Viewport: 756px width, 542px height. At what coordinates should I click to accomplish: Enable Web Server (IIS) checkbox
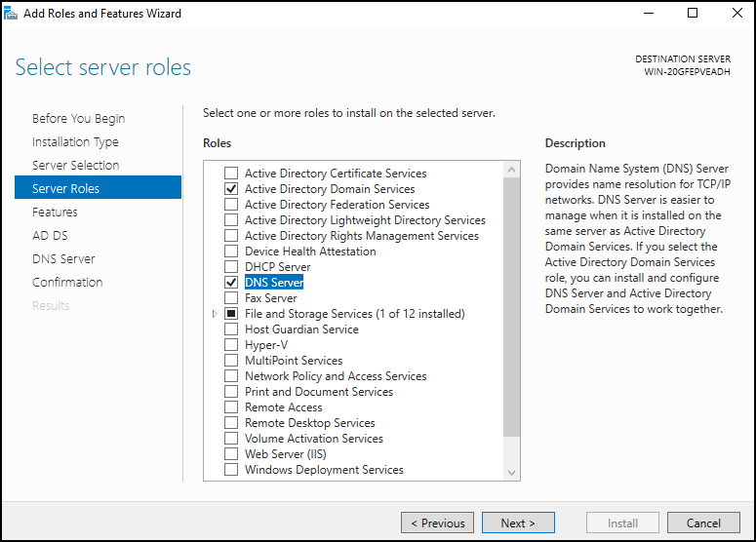tap(231, 454)
